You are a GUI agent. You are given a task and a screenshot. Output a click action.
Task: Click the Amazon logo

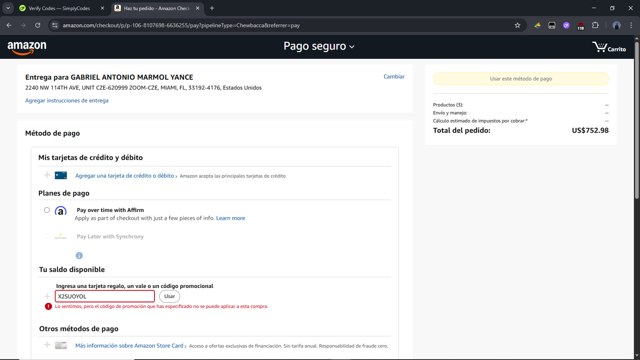pyautogui.click(x=27, y=47)
